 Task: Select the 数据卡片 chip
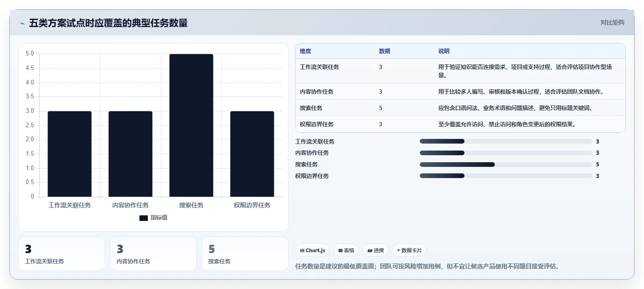409,250
